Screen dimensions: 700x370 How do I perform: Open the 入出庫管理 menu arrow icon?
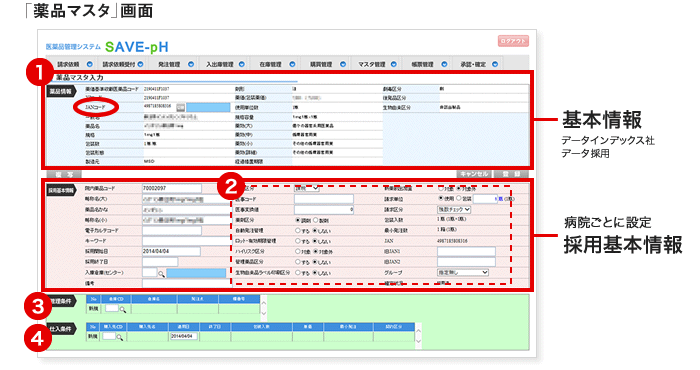(242, 64)
